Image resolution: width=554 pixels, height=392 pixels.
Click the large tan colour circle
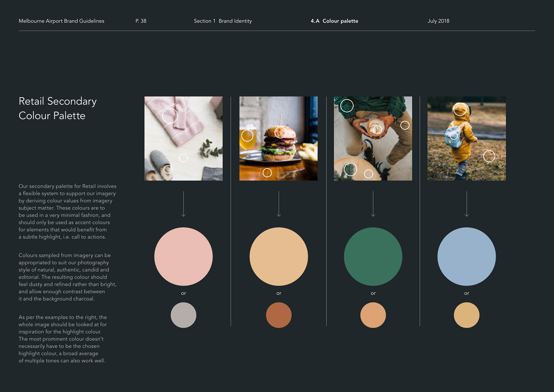click(x=279, y=256)
